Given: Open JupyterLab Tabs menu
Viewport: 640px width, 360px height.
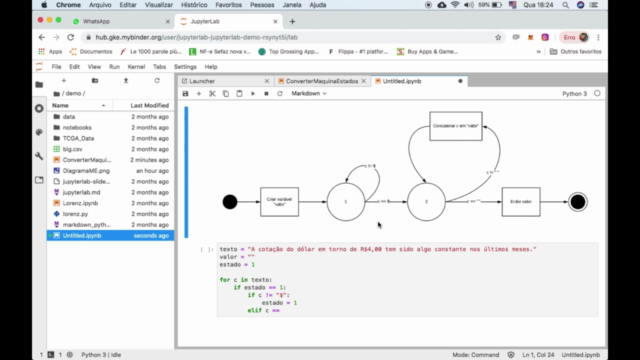Looking at the screenshot, I should coord(159,67).
